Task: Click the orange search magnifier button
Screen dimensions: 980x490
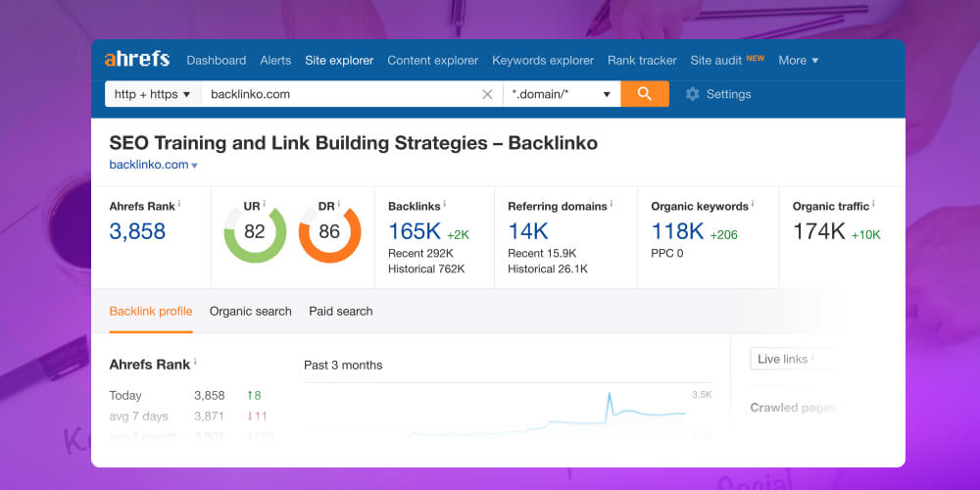Action: point(645,94)
